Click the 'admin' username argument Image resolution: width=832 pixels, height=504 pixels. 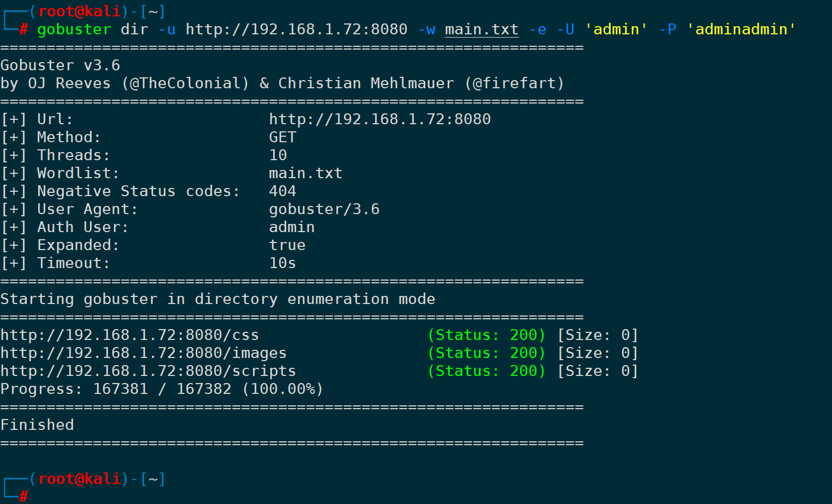coord(616,29)
